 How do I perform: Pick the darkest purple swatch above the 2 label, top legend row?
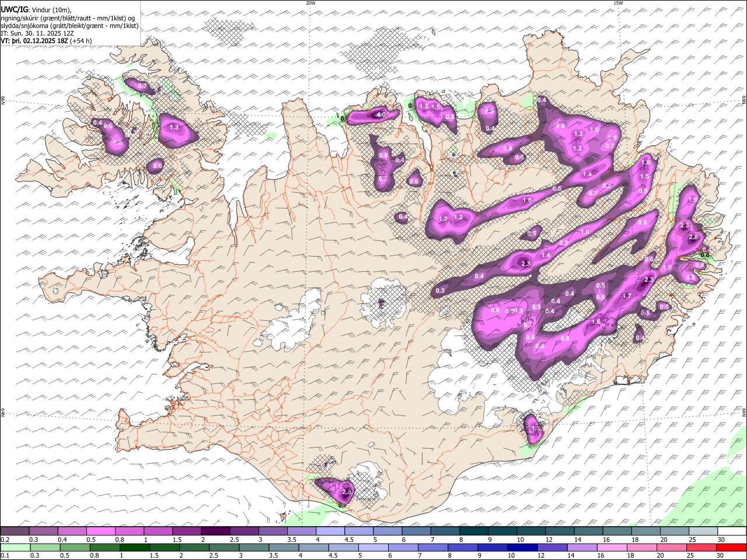(x=215, y=531)
